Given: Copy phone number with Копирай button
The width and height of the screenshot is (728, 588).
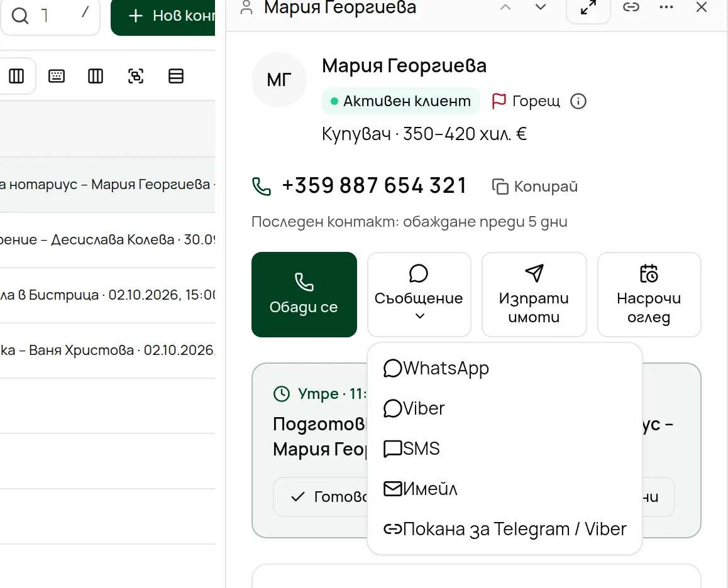Looking at the screenshot, I should point(535,187).
